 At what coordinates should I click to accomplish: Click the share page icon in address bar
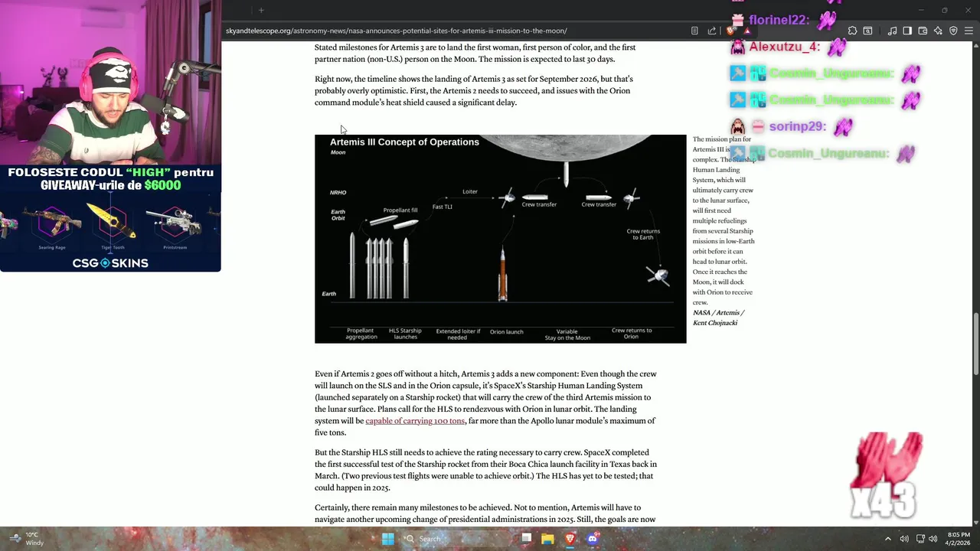click(712, 31)
